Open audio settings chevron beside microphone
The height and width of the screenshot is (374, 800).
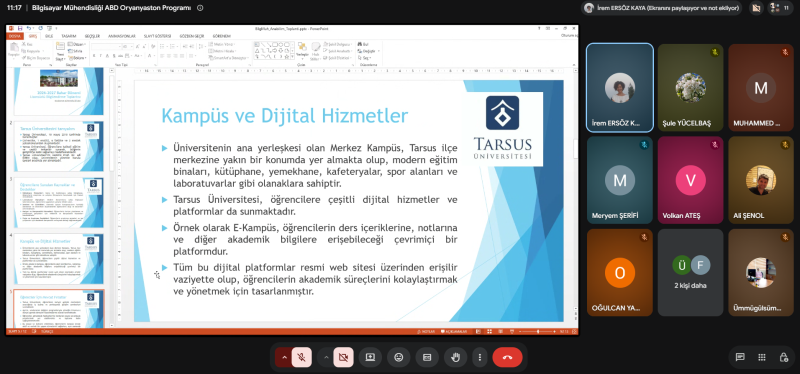click(x=284, y=357)
